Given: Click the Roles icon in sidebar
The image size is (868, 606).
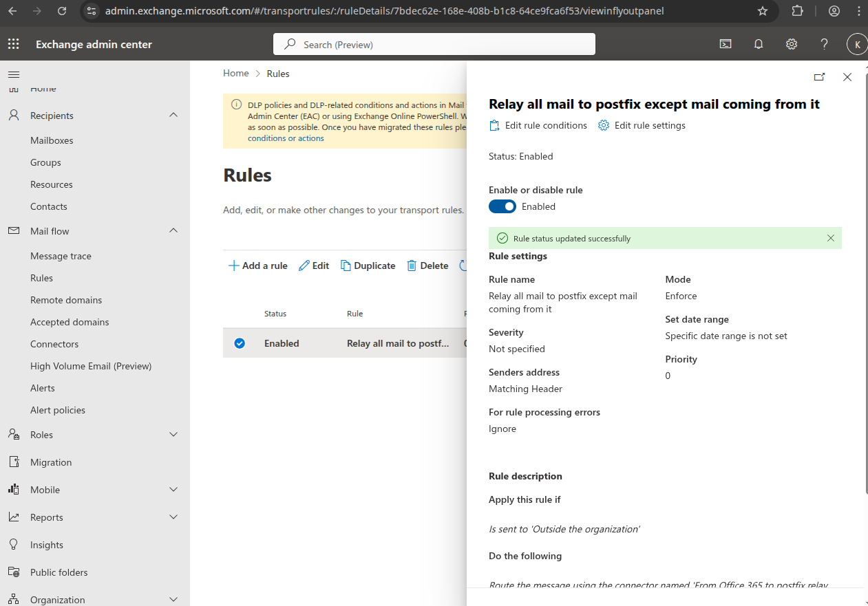Looking at the screenshot, I should 14,435.
